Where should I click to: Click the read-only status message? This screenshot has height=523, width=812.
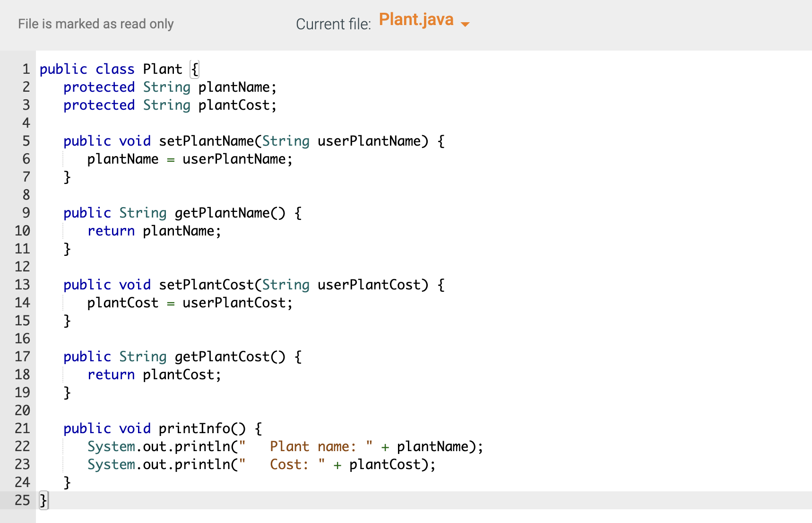[95, 24]
